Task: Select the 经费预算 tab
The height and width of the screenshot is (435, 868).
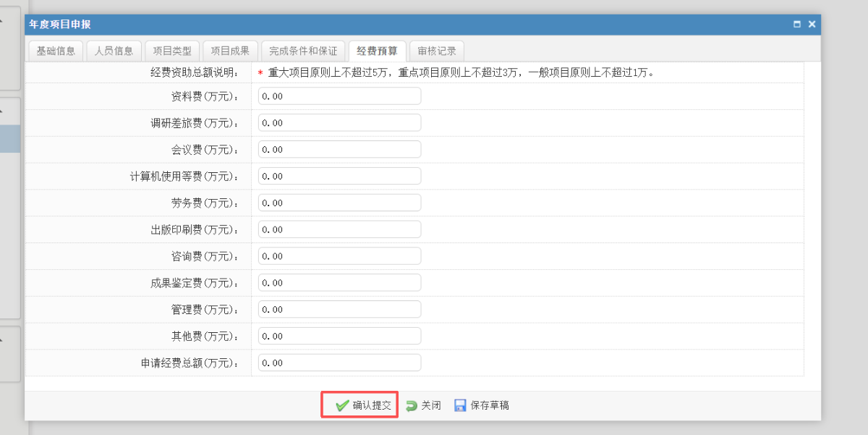Action: 377,51
